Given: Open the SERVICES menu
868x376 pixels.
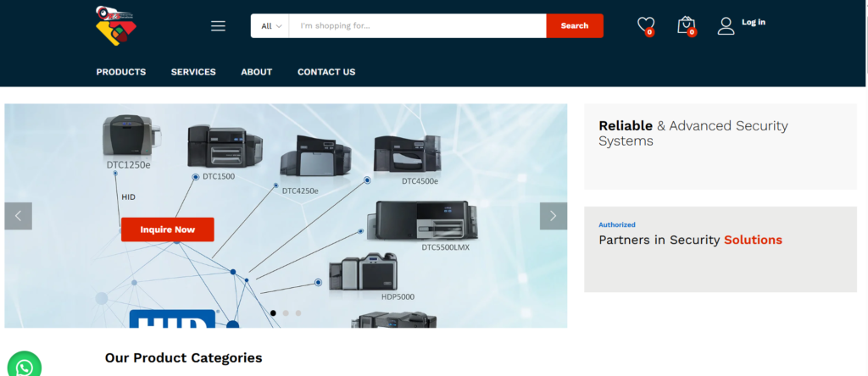Looking at the screenshot, I should coord(193,72).
